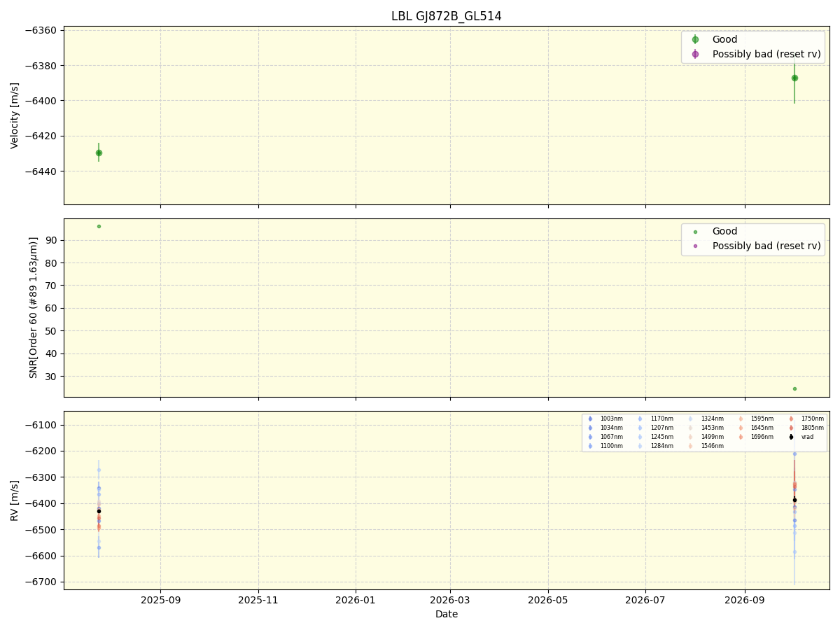Click the 1100nm legend marker
Screen dimensions: 840x630
coord(590,446)
